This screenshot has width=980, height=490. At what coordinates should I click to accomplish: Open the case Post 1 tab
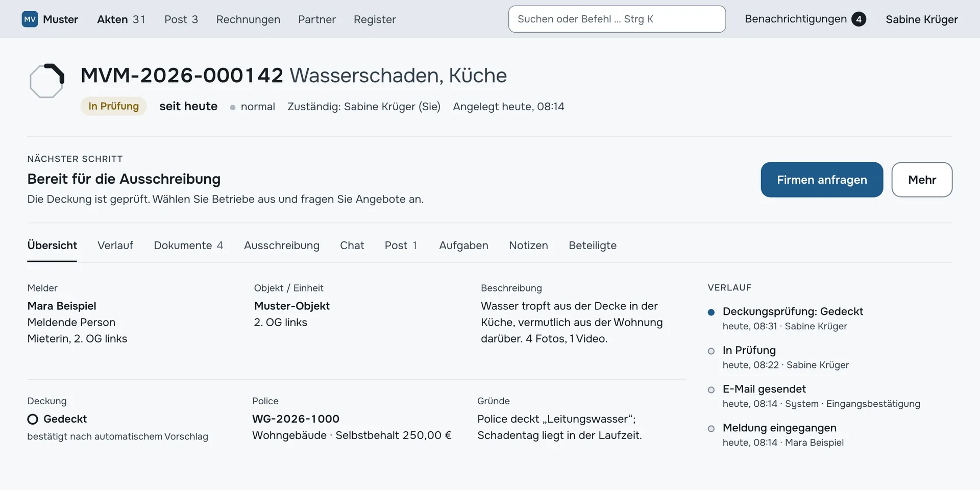401,246
